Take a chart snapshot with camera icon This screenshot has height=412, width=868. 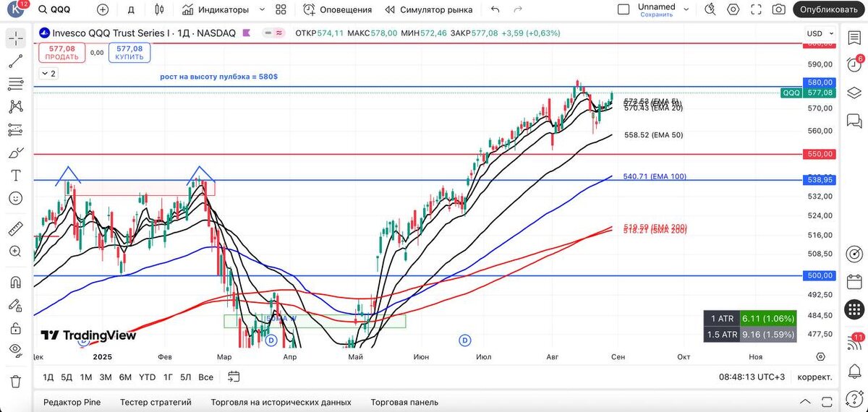click(x=778, y=10)
